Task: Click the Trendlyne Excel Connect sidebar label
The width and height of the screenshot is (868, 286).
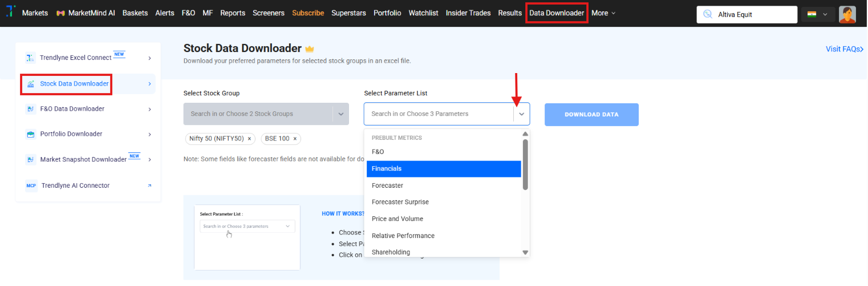Action: 76,58
